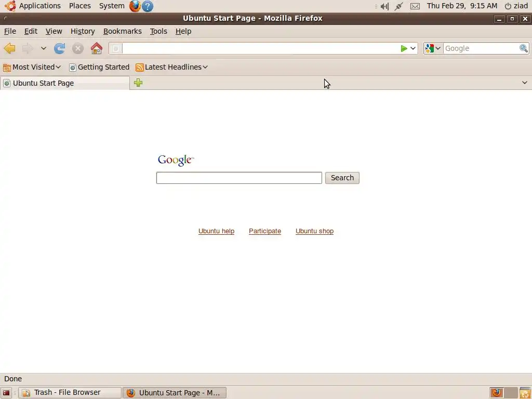Click the mail envelope indicator icon
The height and width of the screenshot is (399, 532).
pyautogui.click(x=415, y=6)
